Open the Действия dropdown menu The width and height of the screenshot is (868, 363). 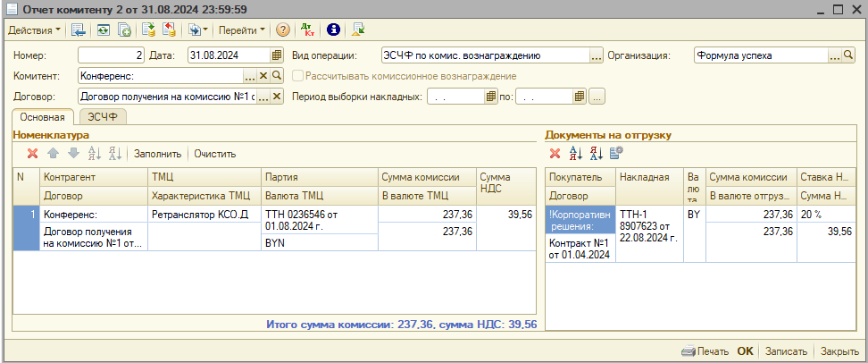[34, 30]
